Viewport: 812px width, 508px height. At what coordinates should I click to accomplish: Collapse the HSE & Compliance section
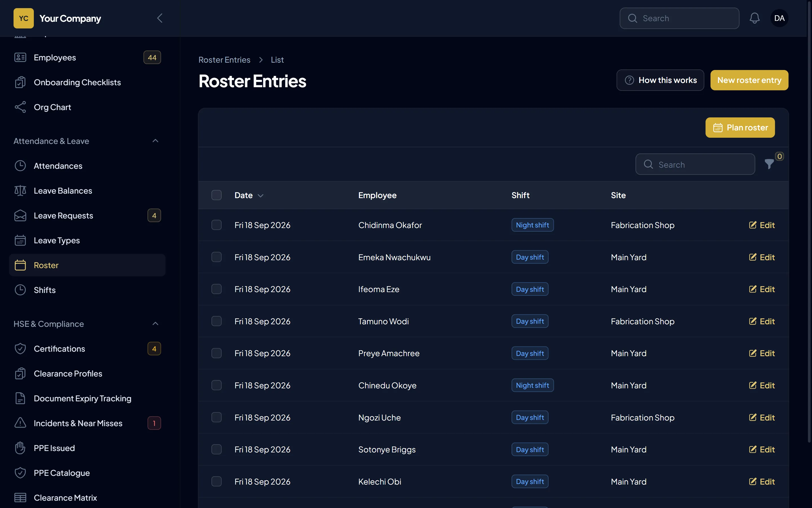[155, 323]
